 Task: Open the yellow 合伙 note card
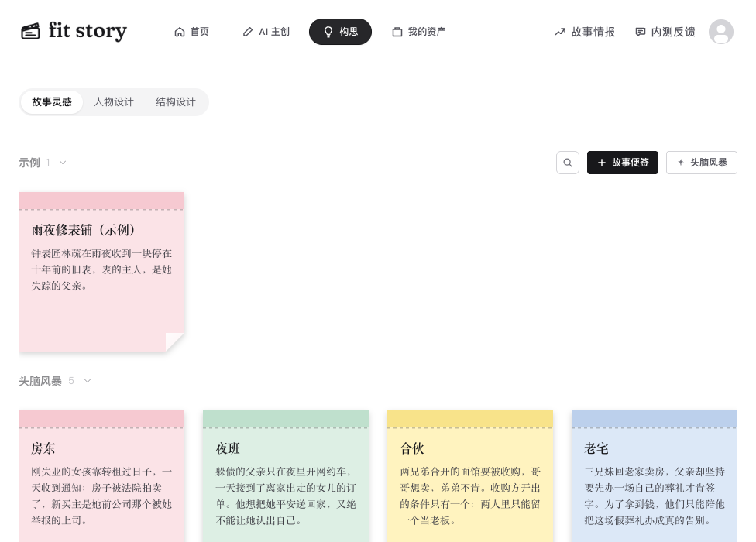click(470, 476)
